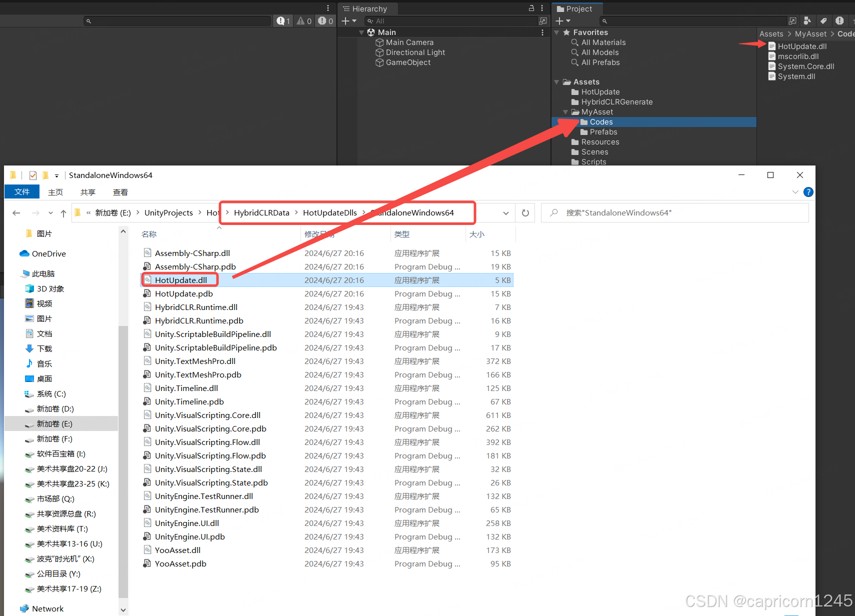
Task: Go up one folder level in Explorer
Action: tap(63, 213)
